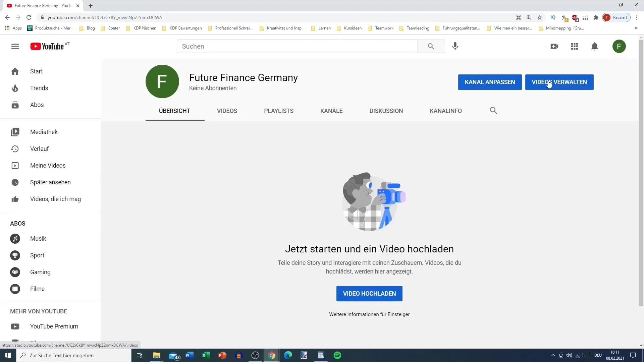Click the KANAL ANPASSEN button
Image resolution: width=644 pixels, height=362 pixels.
point(490,82)
